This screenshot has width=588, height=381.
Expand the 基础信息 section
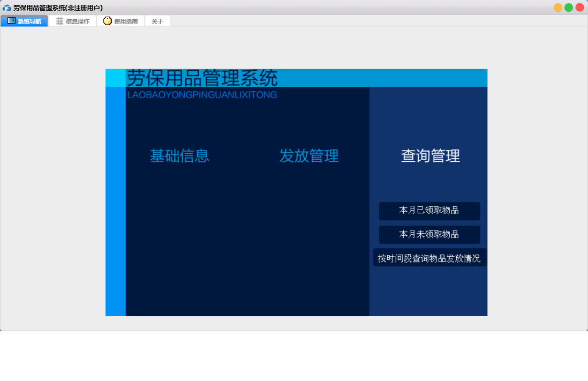179,156
